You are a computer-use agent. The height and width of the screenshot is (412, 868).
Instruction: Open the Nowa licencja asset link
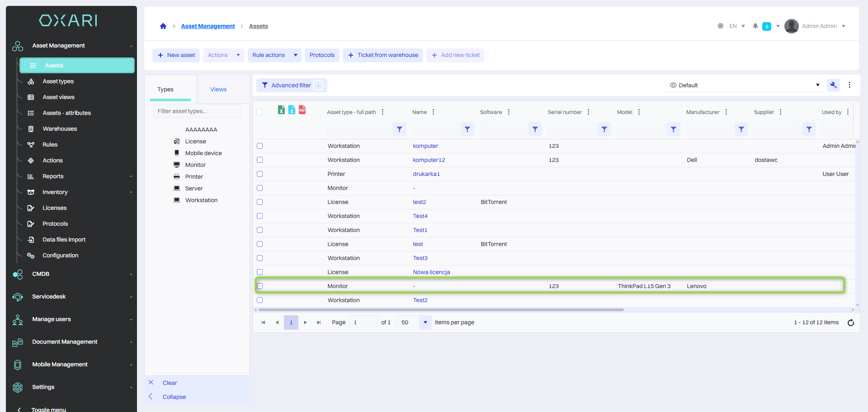coord(431,272)
